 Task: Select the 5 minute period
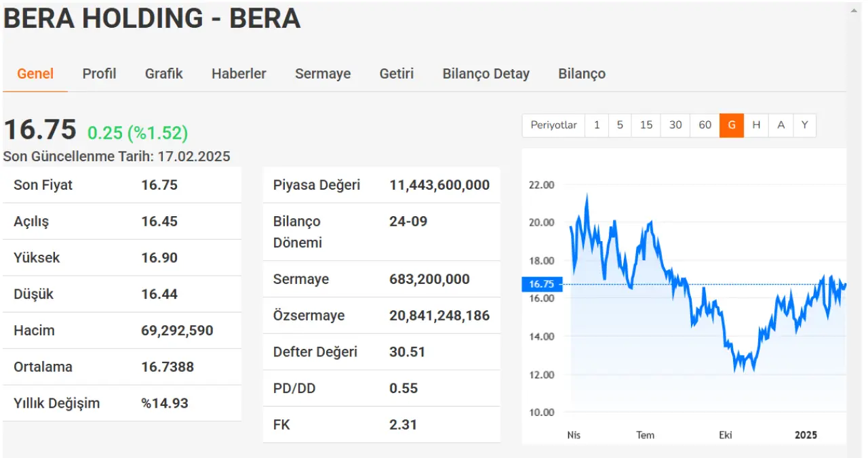tap(620, 125)
